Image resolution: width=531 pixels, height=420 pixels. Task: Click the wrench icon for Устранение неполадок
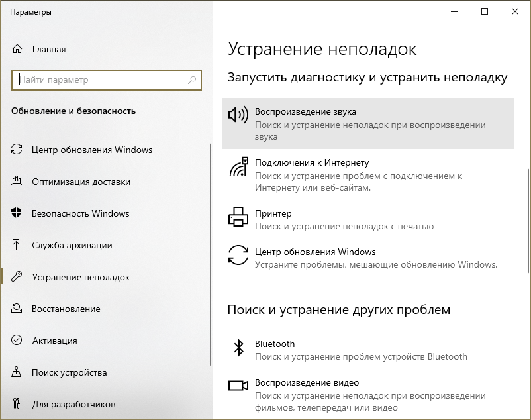pos(17,277)
